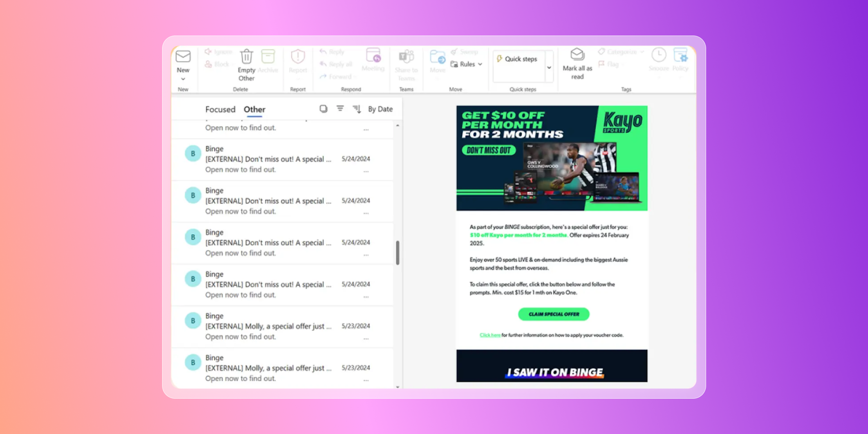Click the Forward arrow button

(x=336, y=76)
